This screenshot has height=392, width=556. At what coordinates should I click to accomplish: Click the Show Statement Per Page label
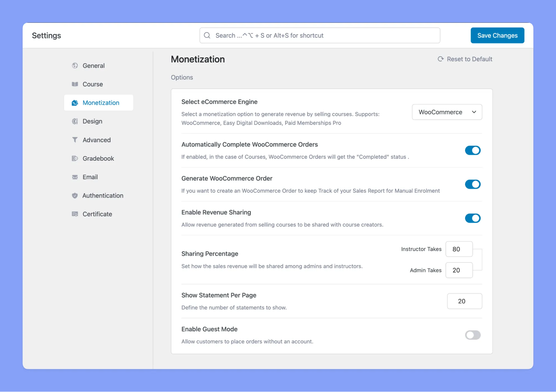click(x=219, y=295)
